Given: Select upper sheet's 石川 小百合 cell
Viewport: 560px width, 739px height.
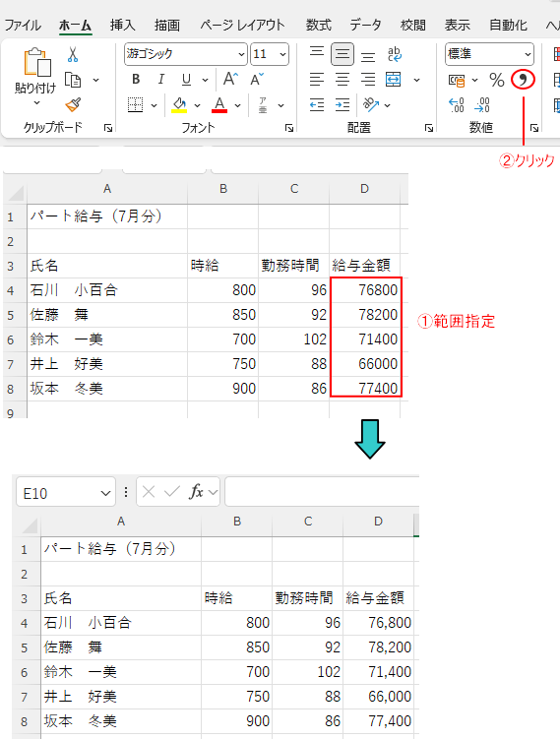Looking at the screenshot, I should pos(107,290).
